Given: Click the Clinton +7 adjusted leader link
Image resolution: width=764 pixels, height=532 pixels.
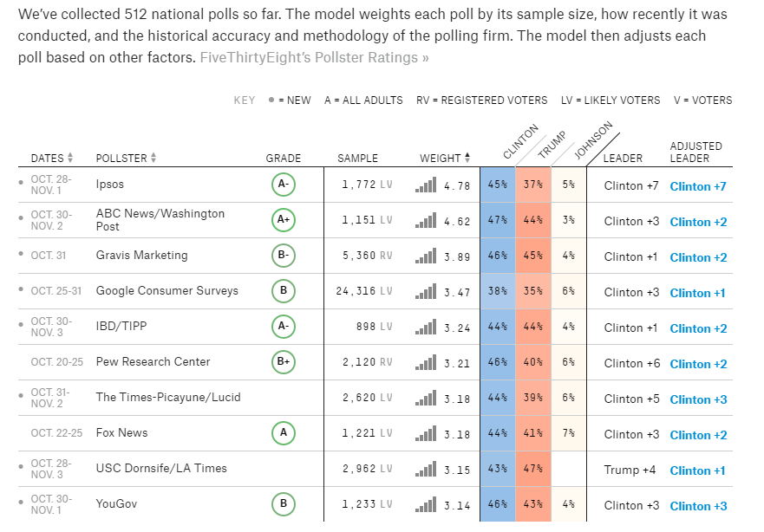Looking at the screenshot, I should click(698, 186).
